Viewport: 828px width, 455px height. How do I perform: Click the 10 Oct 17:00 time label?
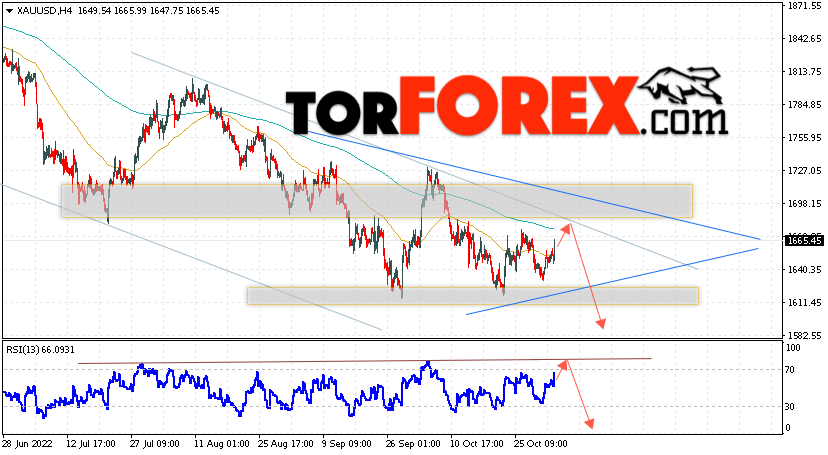pos(475,444)
